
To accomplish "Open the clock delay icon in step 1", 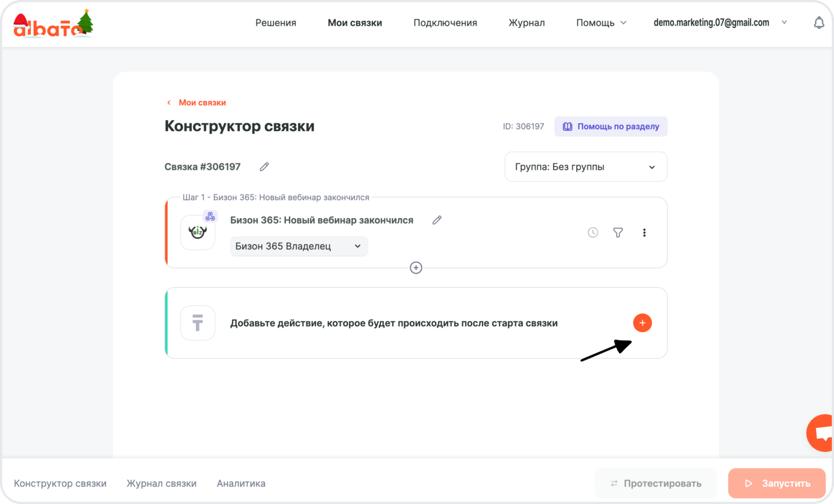I will click(593, 232).
